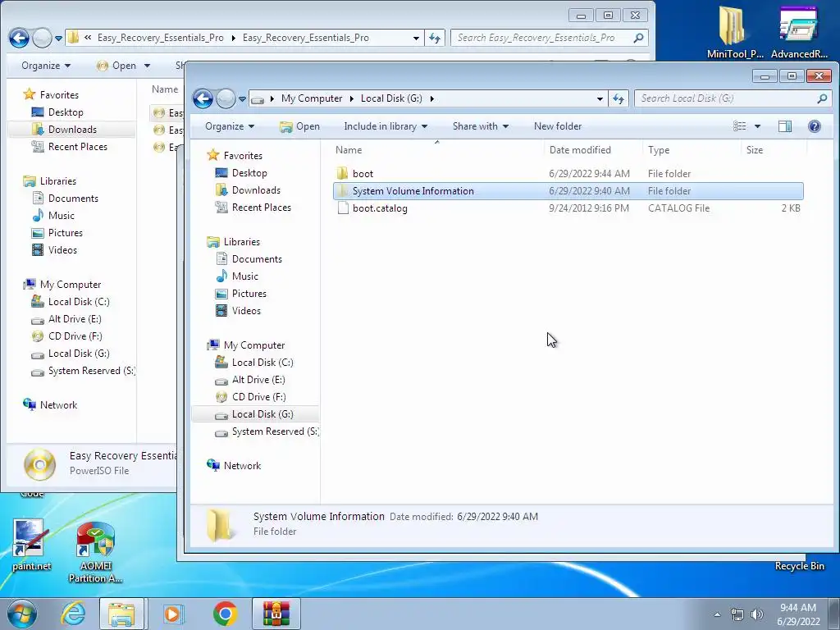Expand Include in library dropdown
This screenshot has width=840, height=630.
click(386, 126)
